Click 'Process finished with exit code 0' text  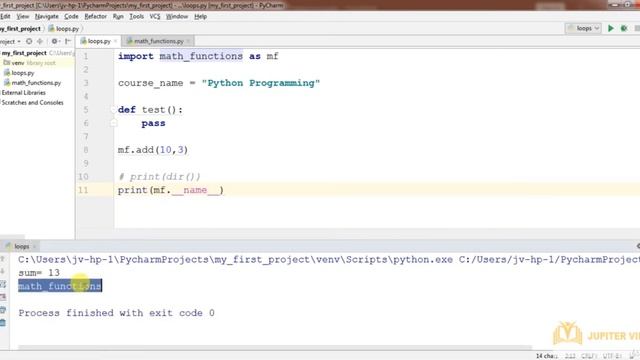[x=116, y=313]
